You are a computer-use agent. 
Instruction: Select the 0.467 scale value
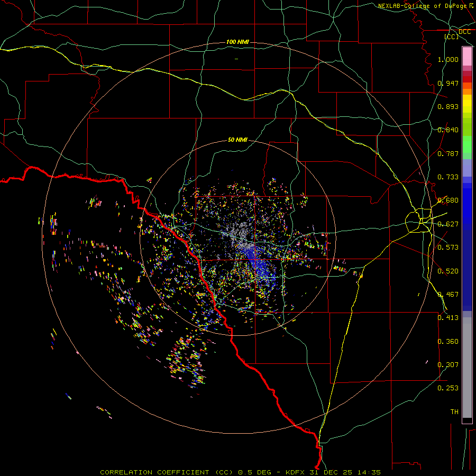[448, 295]
